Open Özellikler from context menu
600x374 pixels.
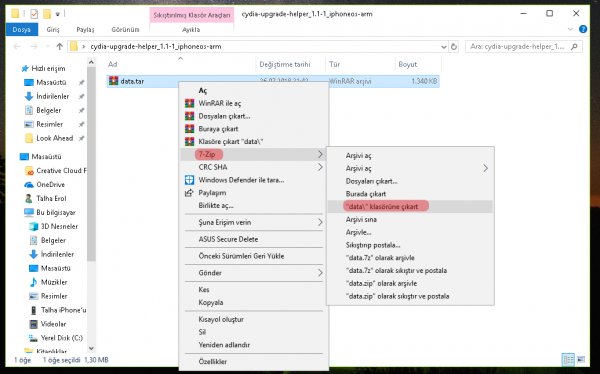254,361
